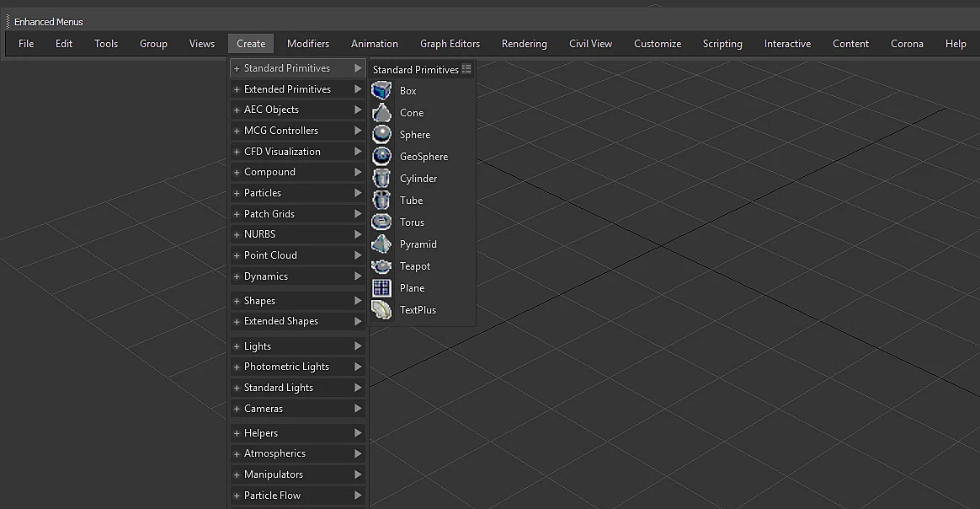
Task: Click the Sphere primitive icon
Action: (x=381, y=135)
